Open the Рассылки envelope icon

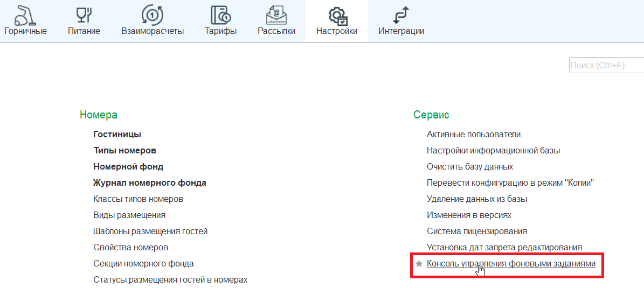pos(276,16)
